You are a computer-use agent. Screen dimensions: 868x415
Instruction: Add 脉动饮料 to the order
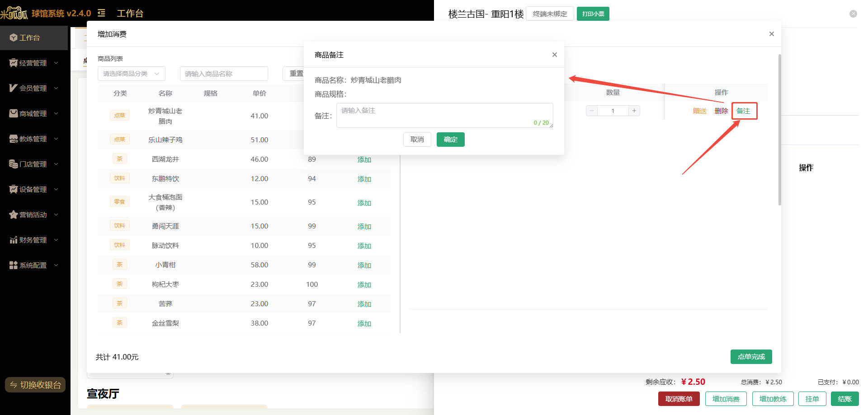(x=364, y=246)
